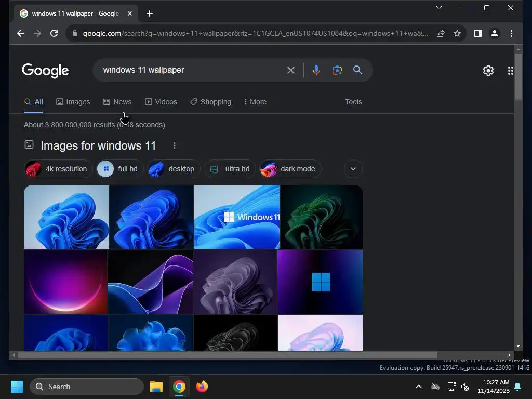Open Google quick settings gear
The image size is (532, 399).
[488, 71]
